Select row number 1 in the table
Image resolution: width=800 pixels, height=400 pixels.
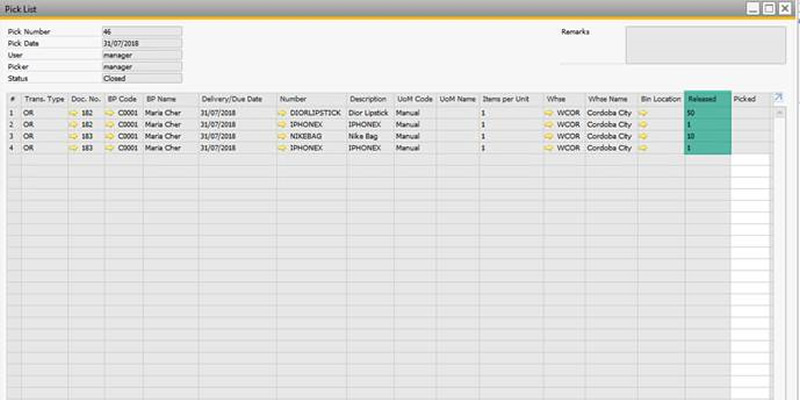tap(13, 113)
